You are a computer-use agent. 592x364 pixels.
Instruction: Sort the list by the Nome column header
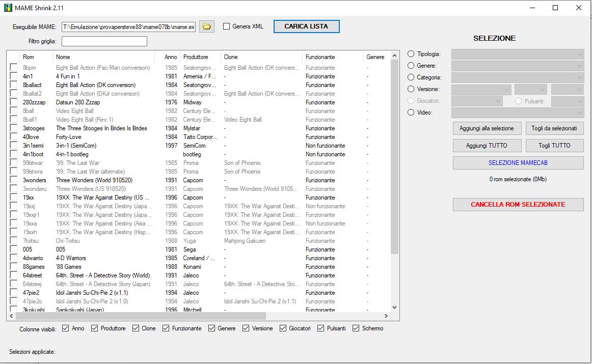(x=103, y=57)
